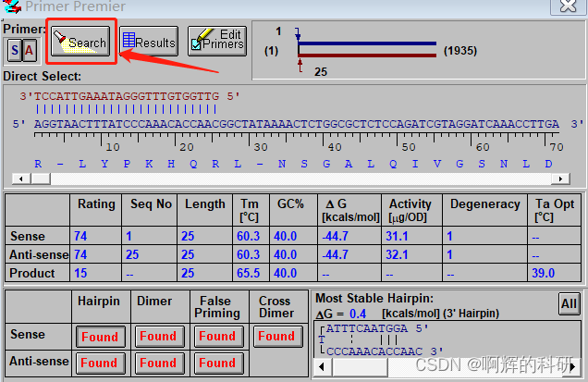Click hairpin ΔG value 0.4
The image size is (588, 382).
(x=358, y=314)
